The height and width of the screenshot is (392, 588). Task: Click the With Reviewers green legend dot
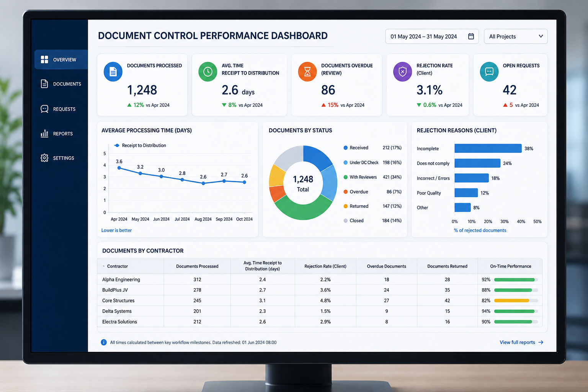[346, 177]
